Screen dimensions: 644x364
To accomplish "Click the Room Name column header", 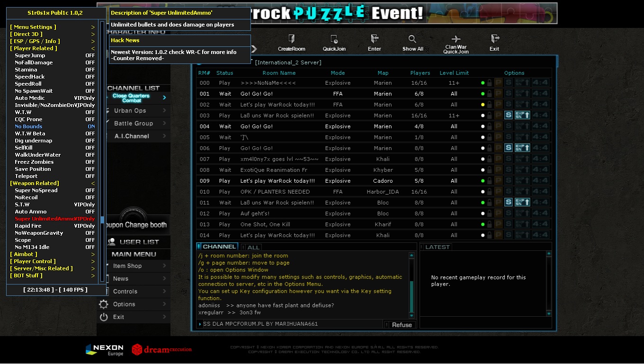I will pos(279,73).
